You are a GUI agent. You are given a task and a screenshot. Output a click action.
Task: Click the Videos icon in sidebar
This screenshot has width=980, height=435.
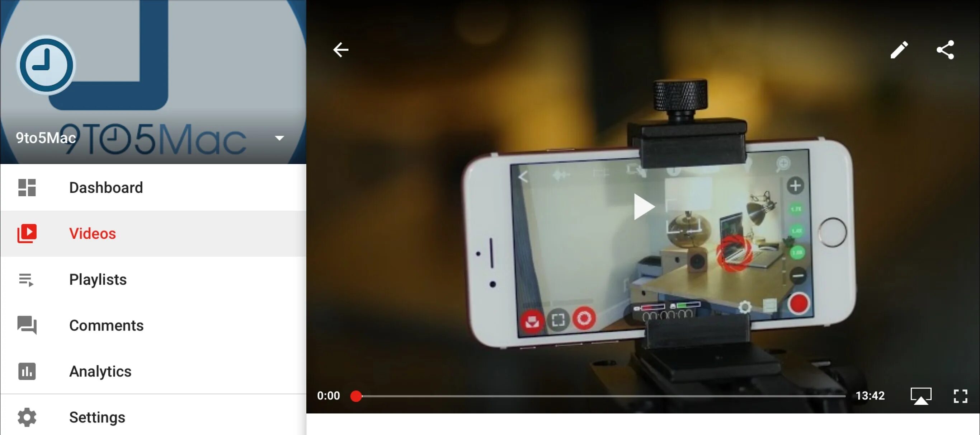click(27, 233)
